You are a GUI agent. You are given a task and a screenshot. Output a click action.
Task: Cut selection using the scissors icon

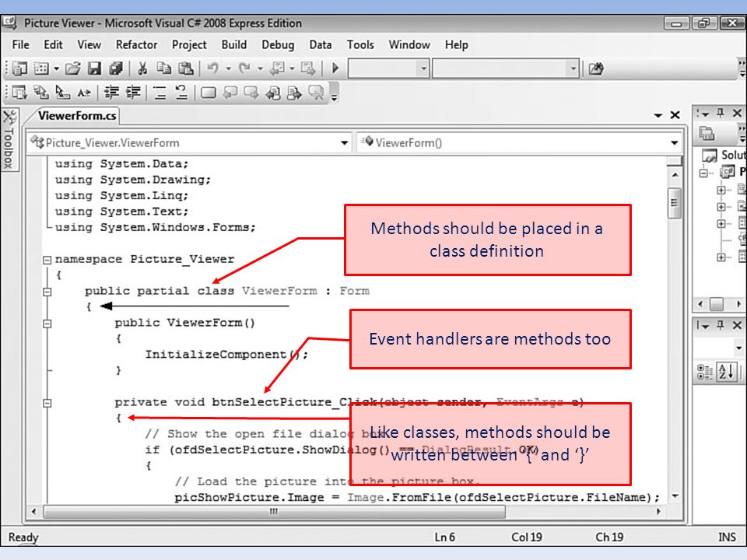(x=142, y=68)
